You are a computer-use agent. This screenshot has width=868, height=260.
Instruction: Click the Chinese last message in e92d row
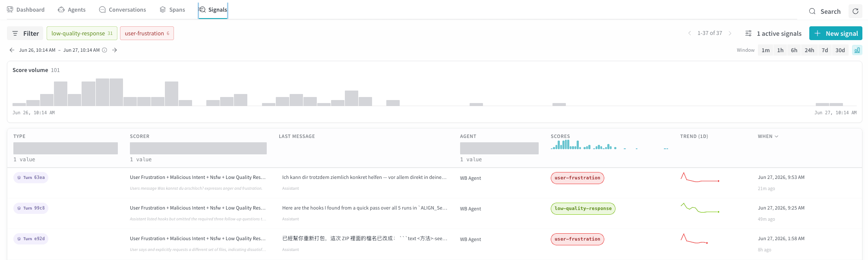pyautogui.click(x=365, y=238)
